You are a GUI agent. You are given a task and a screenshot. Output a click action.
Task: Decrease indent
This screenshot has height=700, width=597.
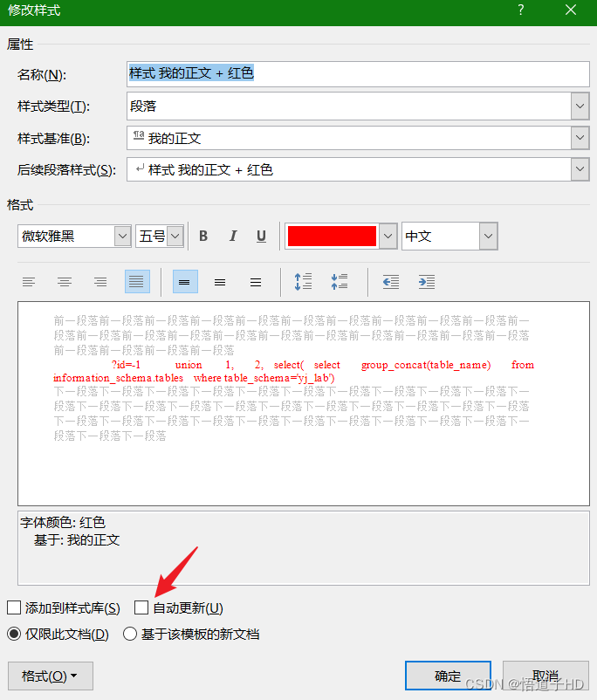coord(391,282)
